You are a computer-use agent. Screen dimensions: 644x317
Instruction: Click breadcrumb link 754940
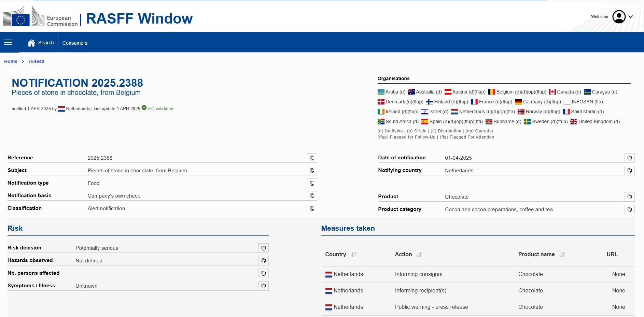coord(36,61)
